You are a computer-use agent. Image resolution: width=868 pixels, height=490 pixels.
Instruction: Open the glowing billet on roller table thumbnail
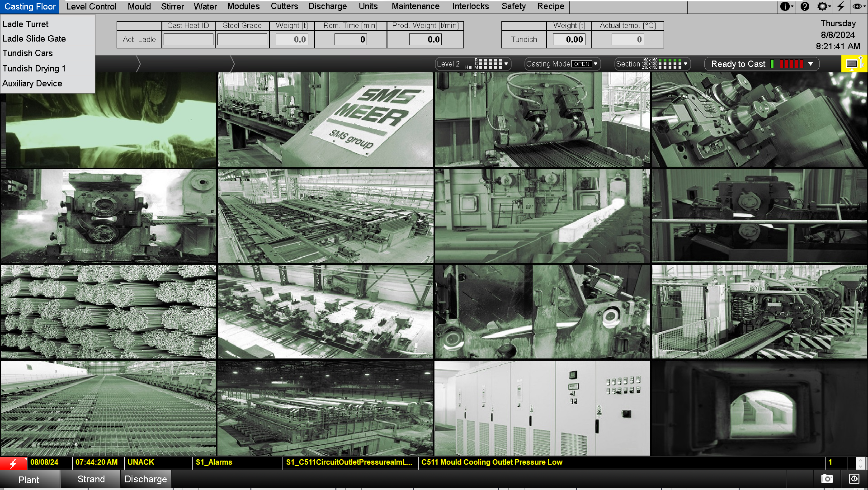542,216
